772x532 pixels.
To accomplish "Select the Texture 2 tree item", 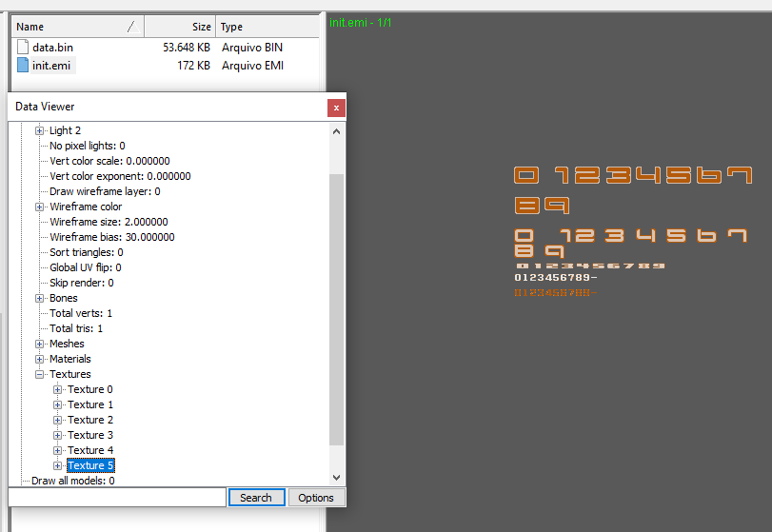I will click(x=90, y=420).
